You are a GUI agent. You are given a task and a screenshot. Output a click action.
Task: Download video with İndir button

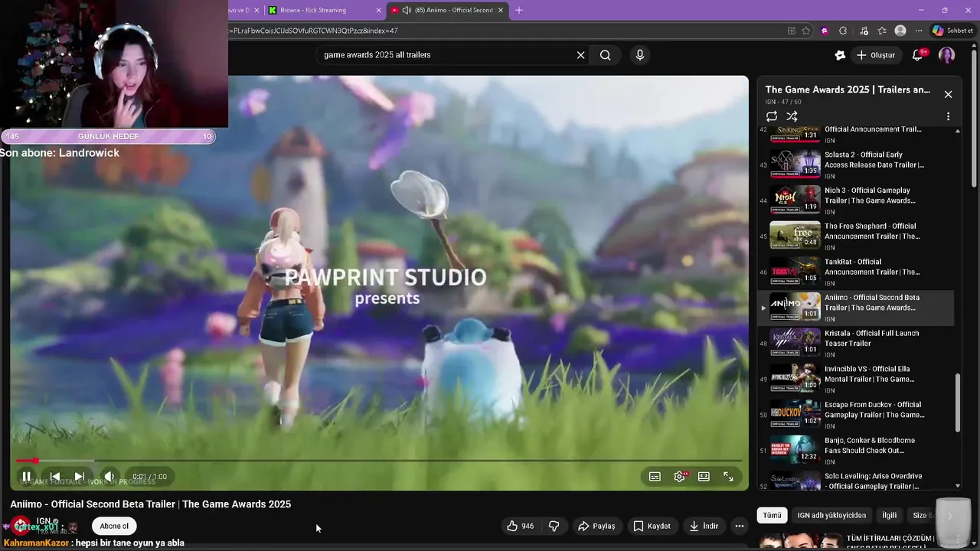704,526
